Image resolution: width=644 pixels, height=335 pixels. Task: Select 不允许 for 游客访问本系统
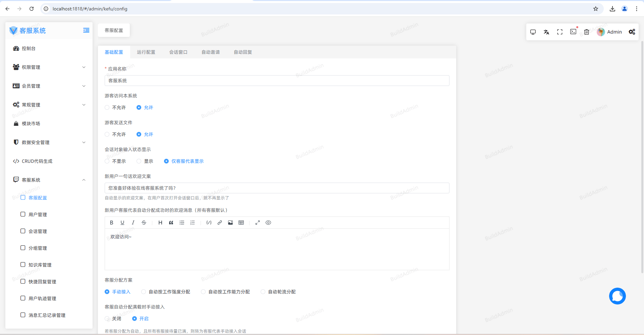pos(115,107)
